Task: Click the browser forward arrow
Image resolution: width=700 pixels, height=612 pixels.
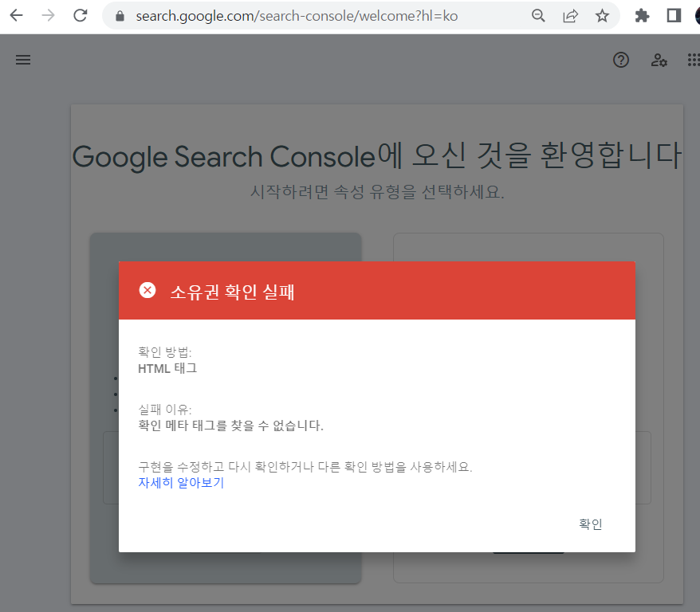Action: click(48, 16)
